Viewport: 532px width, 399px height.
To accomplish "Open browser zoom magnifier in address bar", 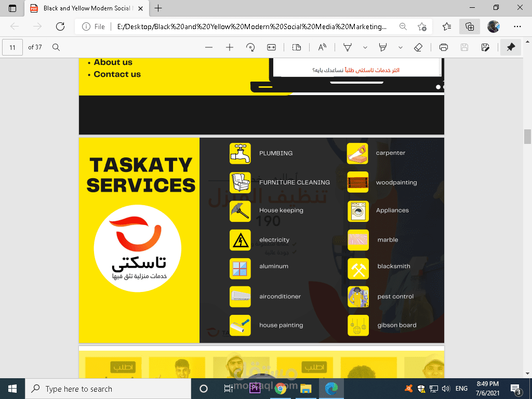I will pos(403,26).
